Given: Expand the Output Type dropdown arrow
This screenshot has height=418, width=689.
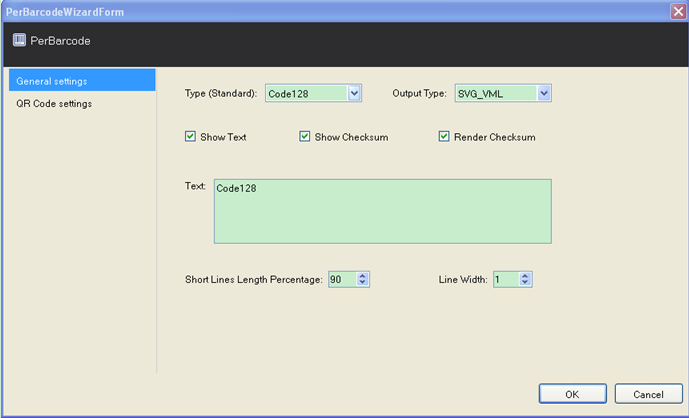Looking at the screenshot, I should click(x=544, y=93).
